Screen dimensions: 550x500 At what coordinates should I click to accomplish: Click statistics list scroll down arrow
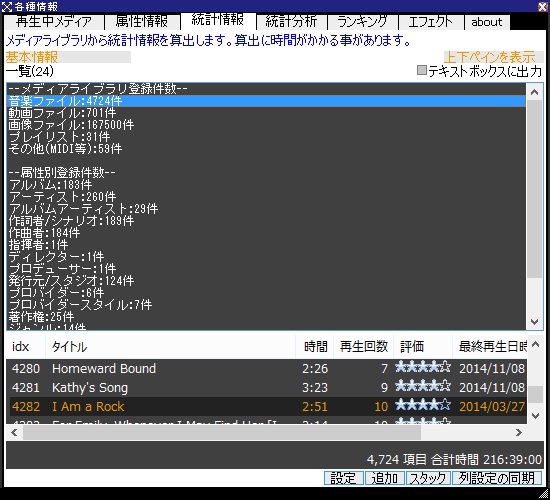534,321
